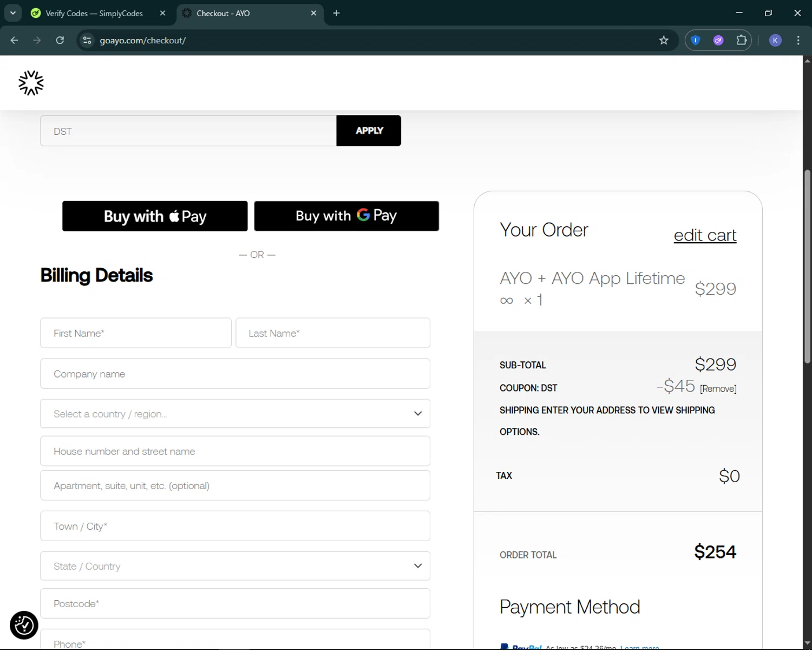
Task: Open the edit cart link
Action: point(705,235)
